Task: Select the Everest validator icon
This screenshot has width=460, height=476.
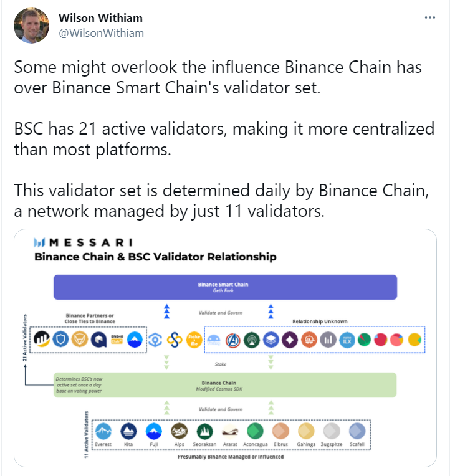Action: click(103, 431)
